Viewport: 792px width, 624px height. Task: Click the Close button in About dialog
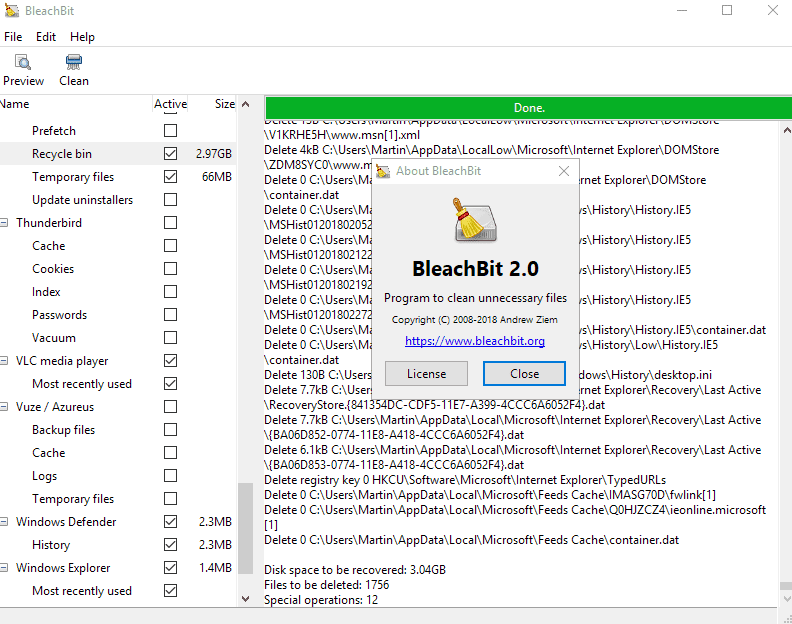[524, 374]
